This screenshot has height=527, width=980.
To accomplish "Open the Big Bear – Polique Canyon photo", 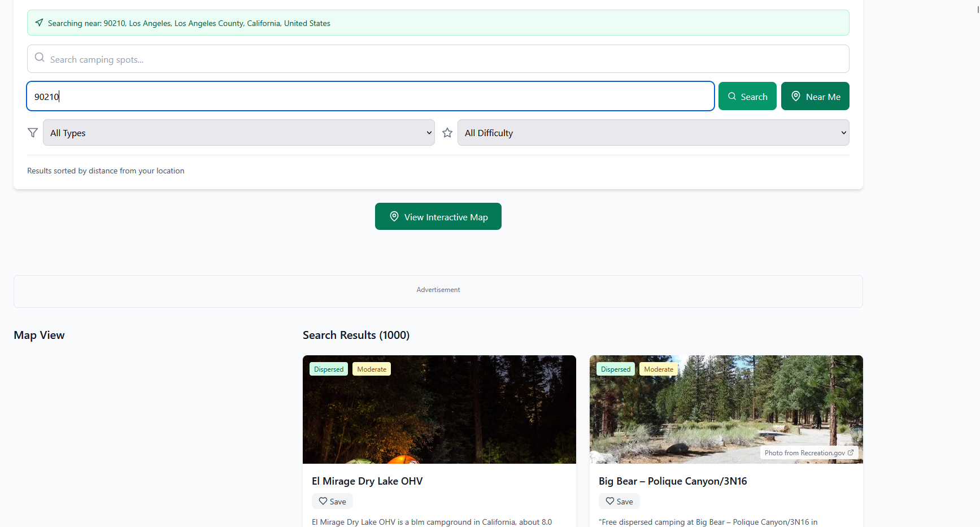I will 726,410.
